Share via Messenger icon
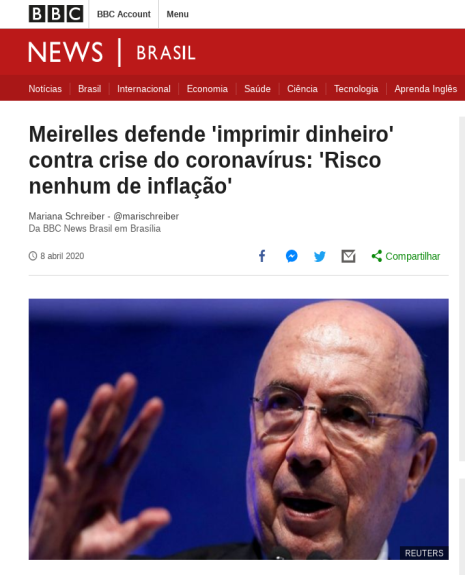 292,256
